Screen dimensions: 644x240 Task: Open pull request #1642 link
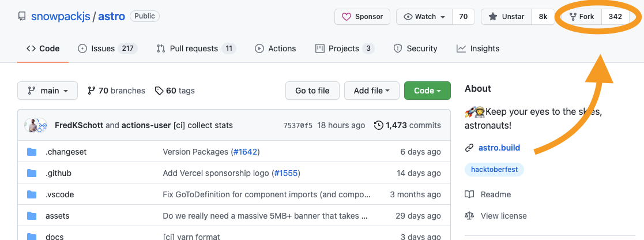245,152
